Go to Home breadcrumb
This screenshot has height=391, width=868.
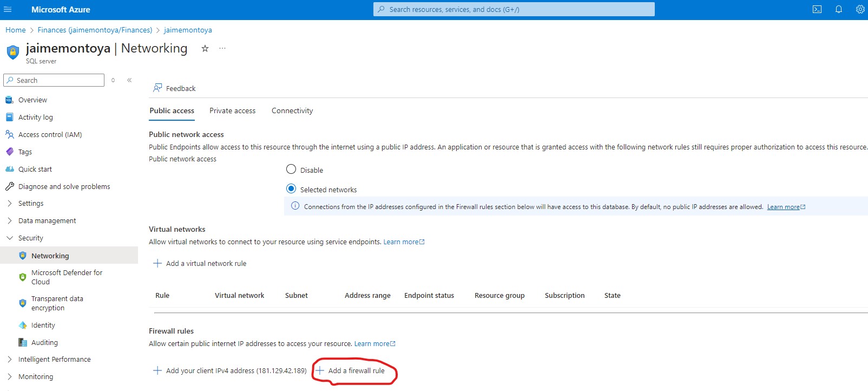pos(15,30)
